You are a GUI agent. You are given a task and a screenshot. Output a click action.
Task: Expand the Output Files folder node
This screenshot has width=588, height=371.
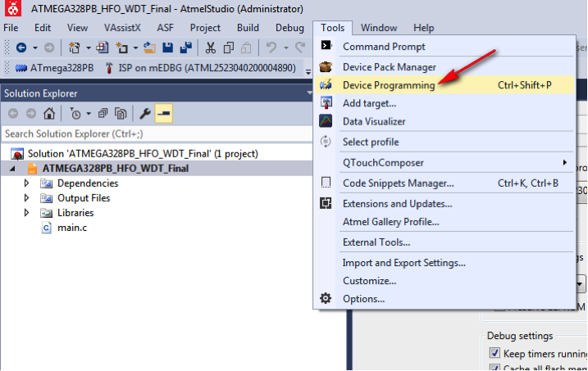[x=27, y=198]
